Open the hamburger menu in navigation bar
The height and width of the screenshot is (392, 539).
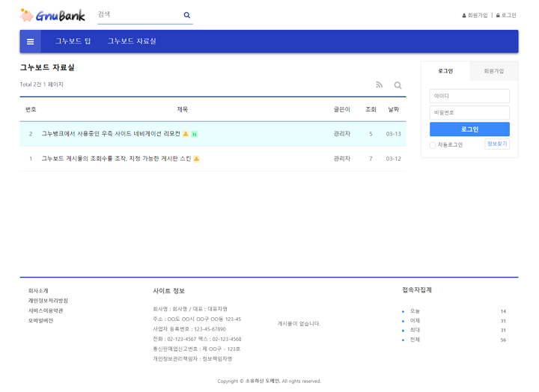point(31,42)
